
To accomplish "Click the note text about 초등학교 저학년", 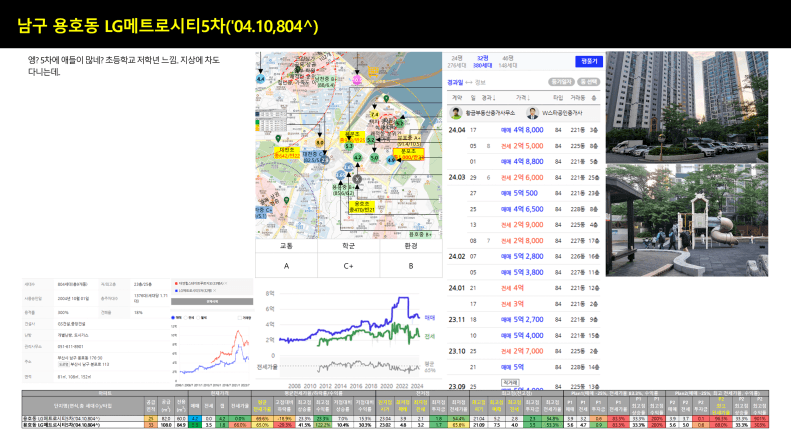I will (x=124, y=66).
